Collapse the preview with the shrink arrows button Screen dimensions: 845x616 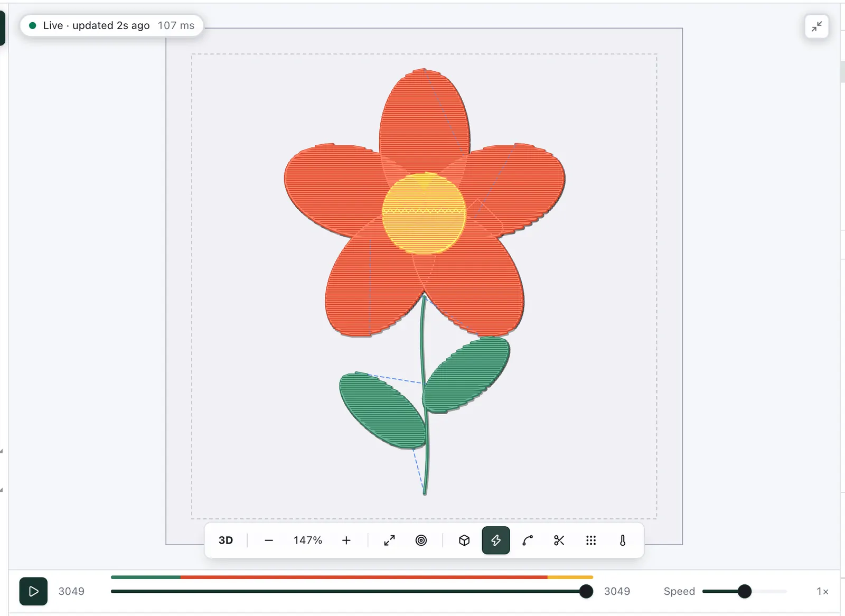816,26
